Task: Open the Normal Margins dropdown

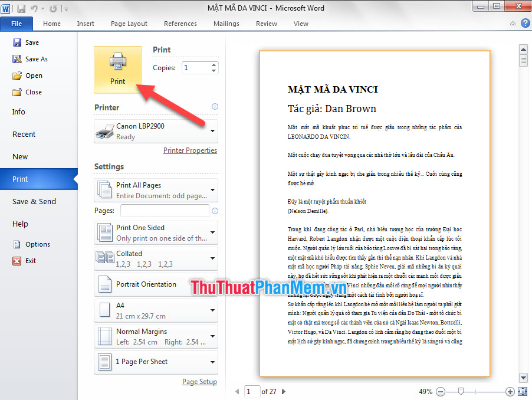Action: point(156,336)
